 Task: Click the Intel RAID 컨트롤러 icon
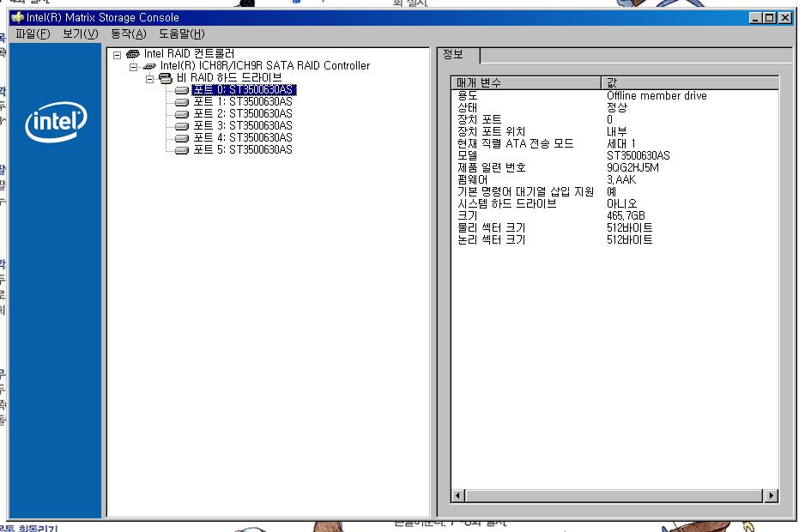[133, 54]
